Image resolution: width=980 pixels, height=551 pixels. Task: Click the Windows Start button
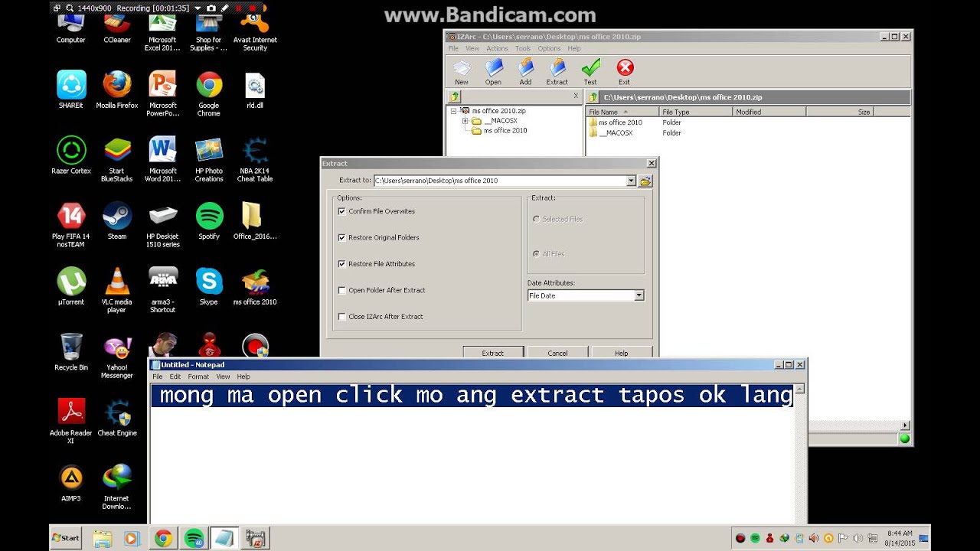click(x=66, y=538)
